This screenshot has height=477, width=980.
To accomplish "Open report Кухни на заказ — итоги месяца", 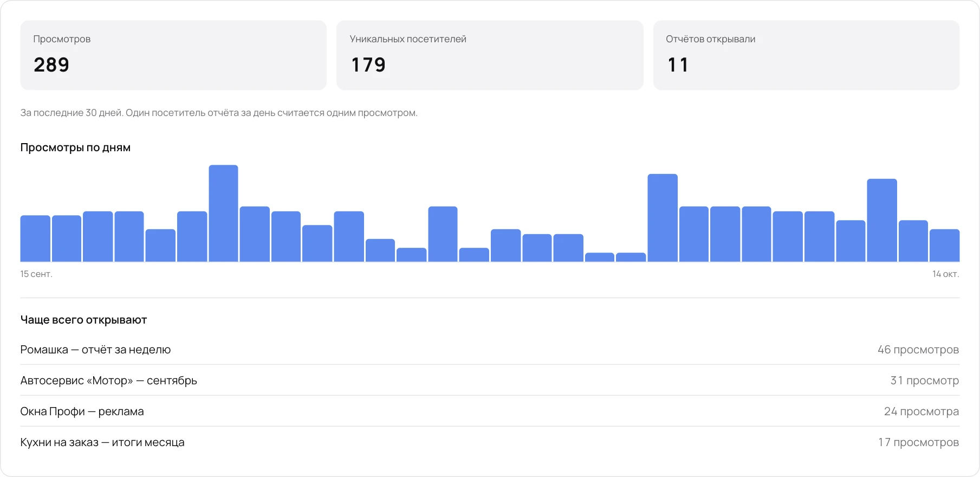I will (490, 442).
